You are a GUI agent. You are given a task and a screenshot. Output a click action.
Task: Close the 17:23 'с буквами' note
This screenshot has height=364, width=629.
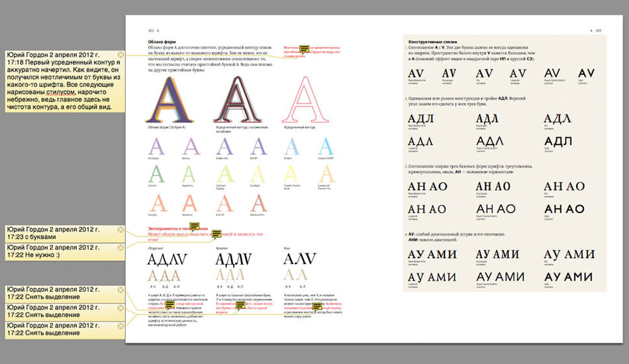click(x=121, y=230)
